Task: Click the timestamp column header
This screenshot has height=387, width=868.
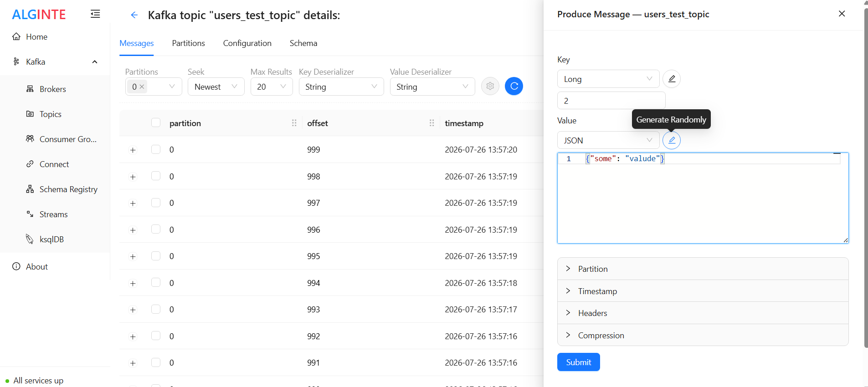Action: 464,123
